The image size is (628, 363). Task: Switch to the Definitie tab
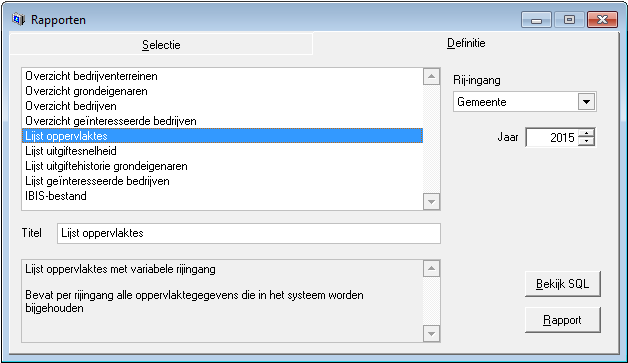tap(466, 43)
